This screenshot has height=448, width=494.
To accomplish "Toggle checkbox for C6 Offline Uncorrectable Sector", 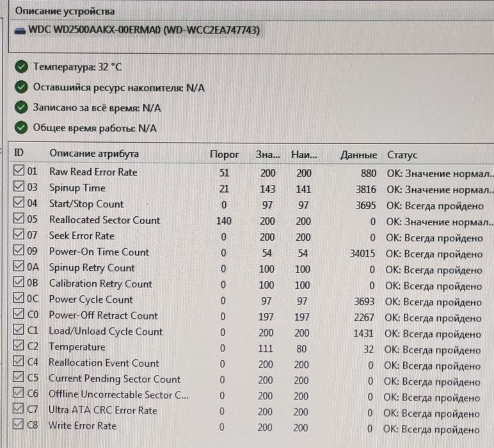I will pos(19,392).
